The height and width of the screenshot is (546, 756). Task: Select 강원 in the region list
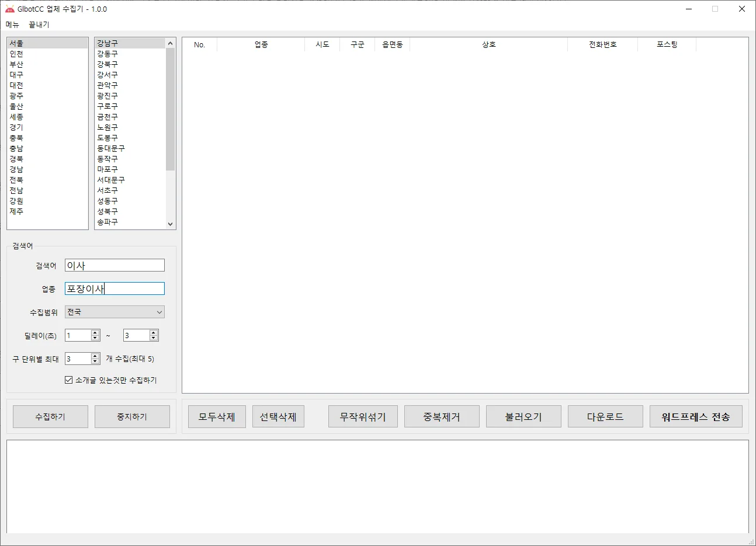point(47,201)
